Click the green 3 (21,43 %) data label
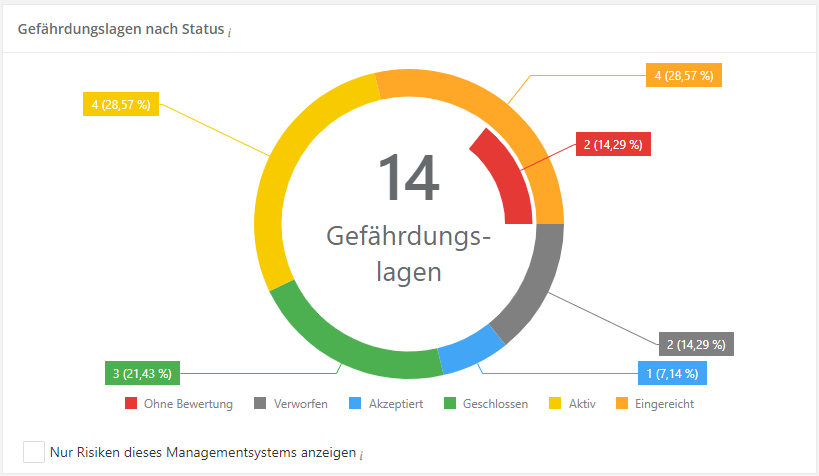 pyautogui.click(x=142, y=373)
